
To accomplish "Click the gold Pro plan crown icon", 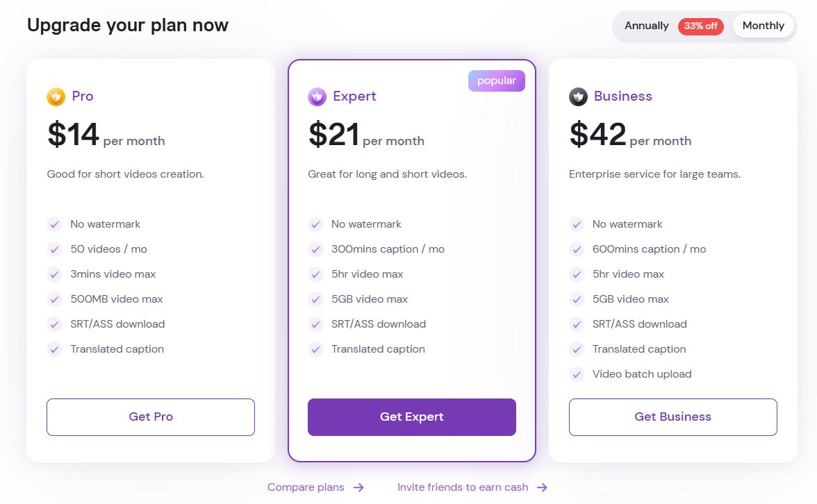I will pos(56,97).
